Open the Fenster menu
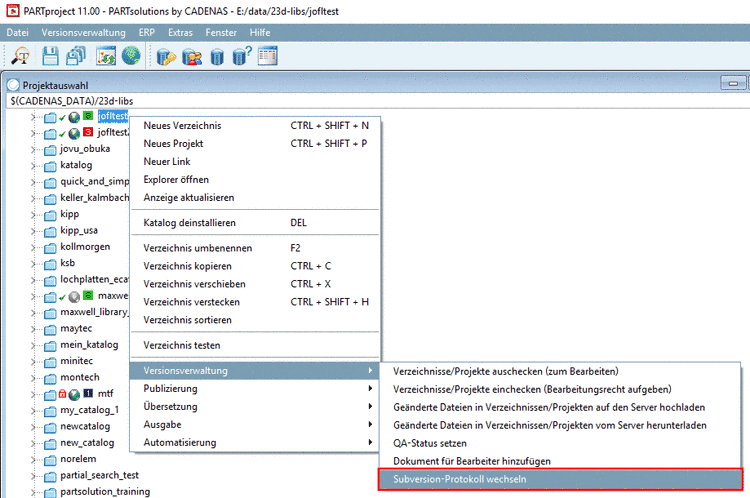This screenshot has width=750, height=498. pyautogui.click(x=221, y=33)
